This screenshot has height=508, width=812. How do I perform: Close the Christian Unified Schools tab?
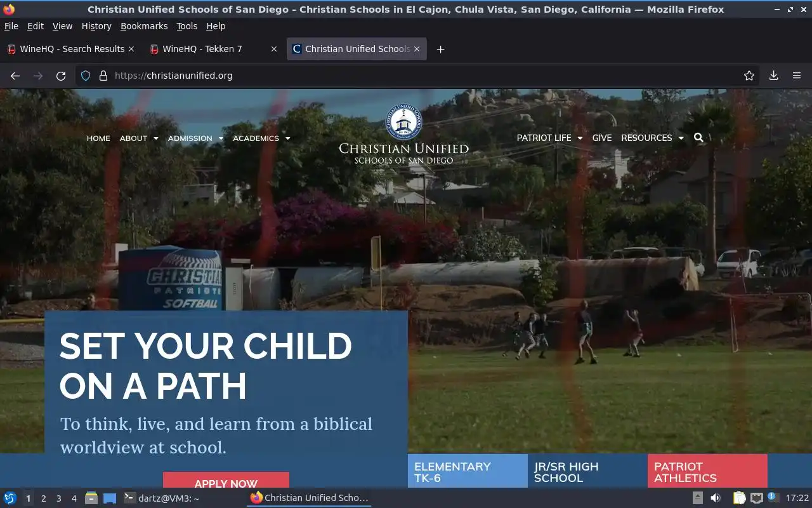click(417, 49)
